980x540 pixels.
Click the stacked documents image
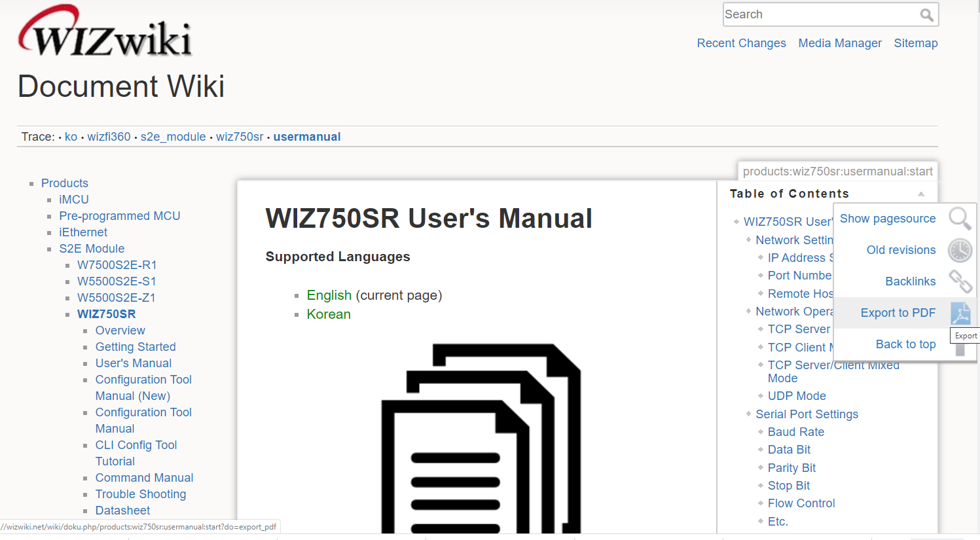(x=481, y=438)
